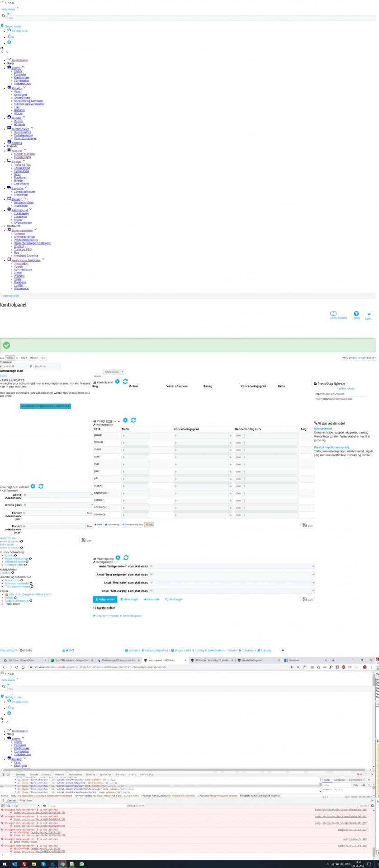This screenshot has width=379, height=868.
Task: Open the Udsigt panel settings gear
Action: pos(125,420)
